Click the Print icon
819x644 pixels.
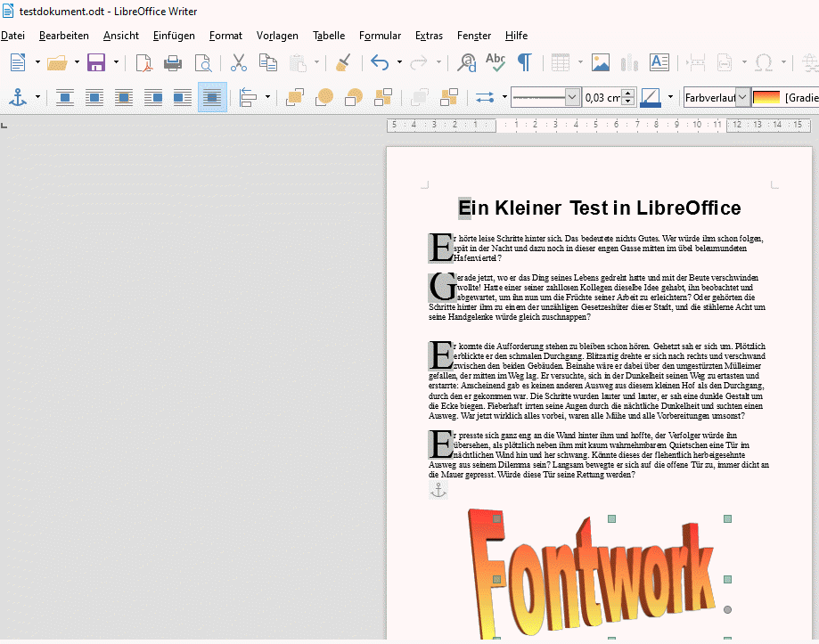pos(172,63)
